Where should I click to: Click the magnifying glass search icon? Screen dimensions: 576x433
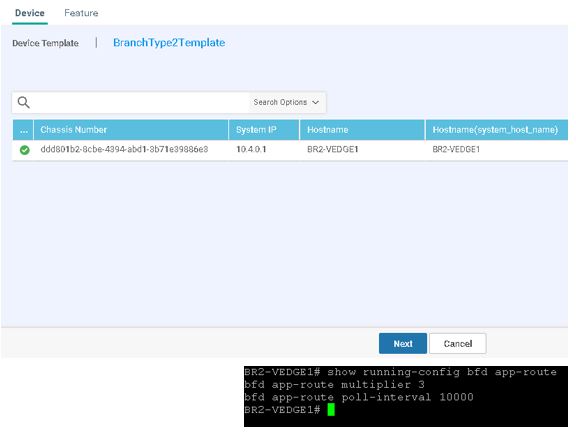pos(24,102)
